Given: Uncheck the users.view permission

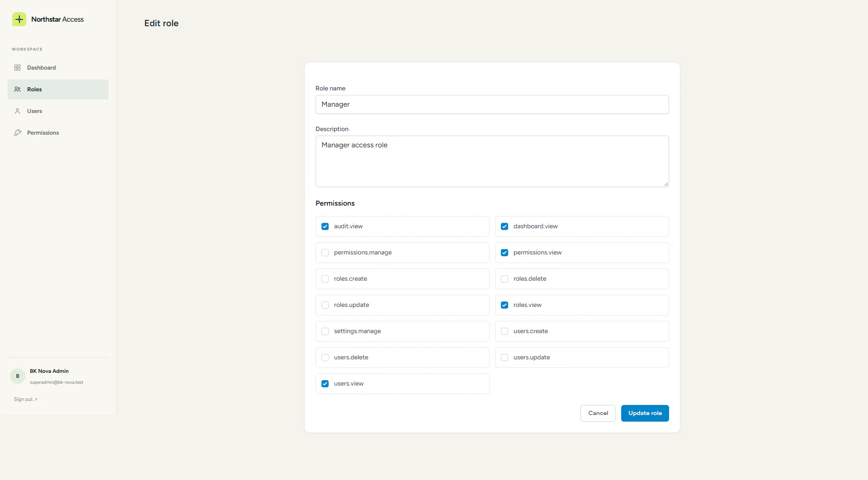Looking at the screenshot, I should [325, 384].
